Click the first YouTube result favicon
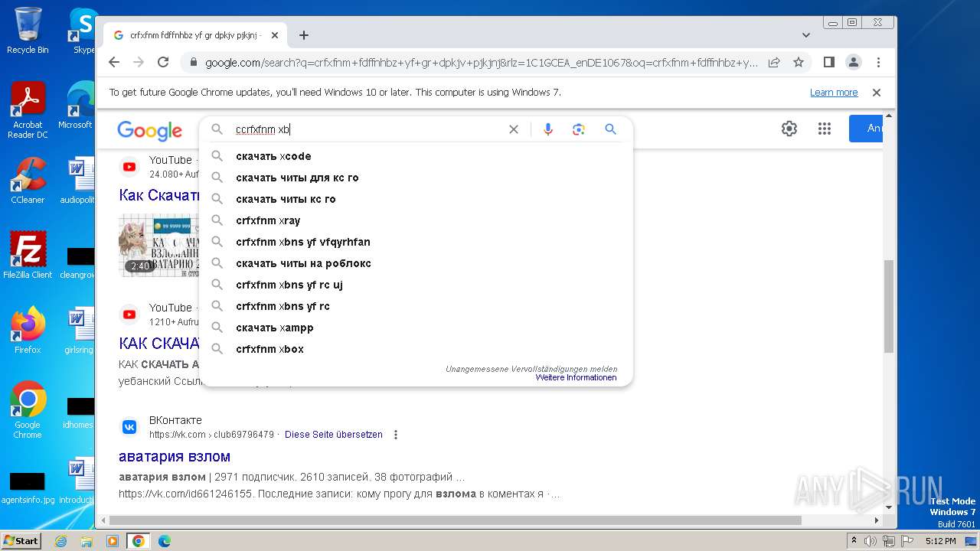 (x=129, y=166)
